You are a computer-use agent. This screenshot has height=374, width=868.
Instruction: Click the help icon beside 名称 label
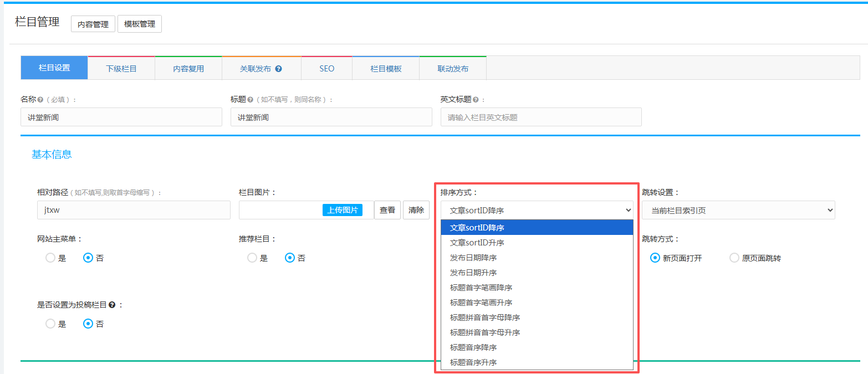pyautogui.click(x=40, y=100)
